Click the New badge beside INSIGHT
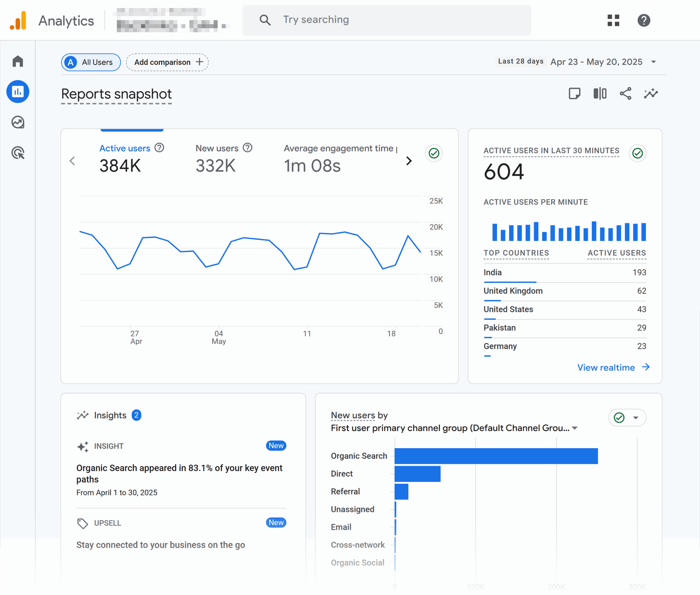The image size is (700, 595). tap(276, 446)
